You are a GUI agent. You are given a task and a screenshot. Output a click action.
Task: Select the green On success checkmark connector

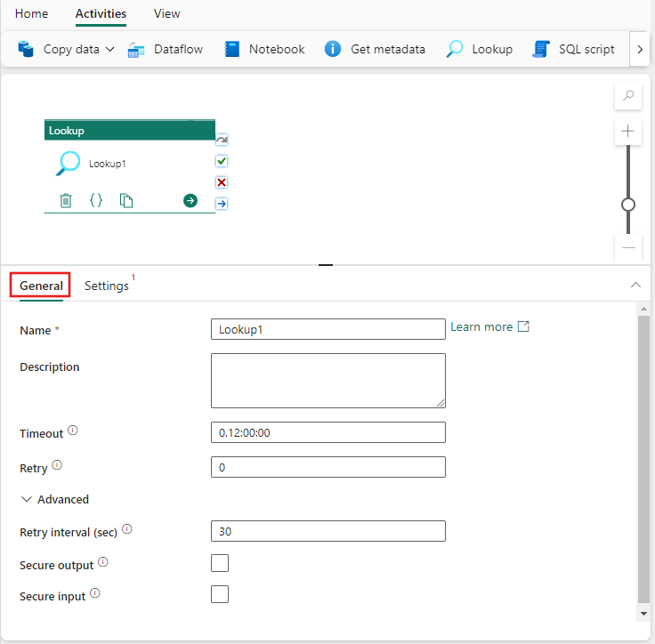point(222,161)
